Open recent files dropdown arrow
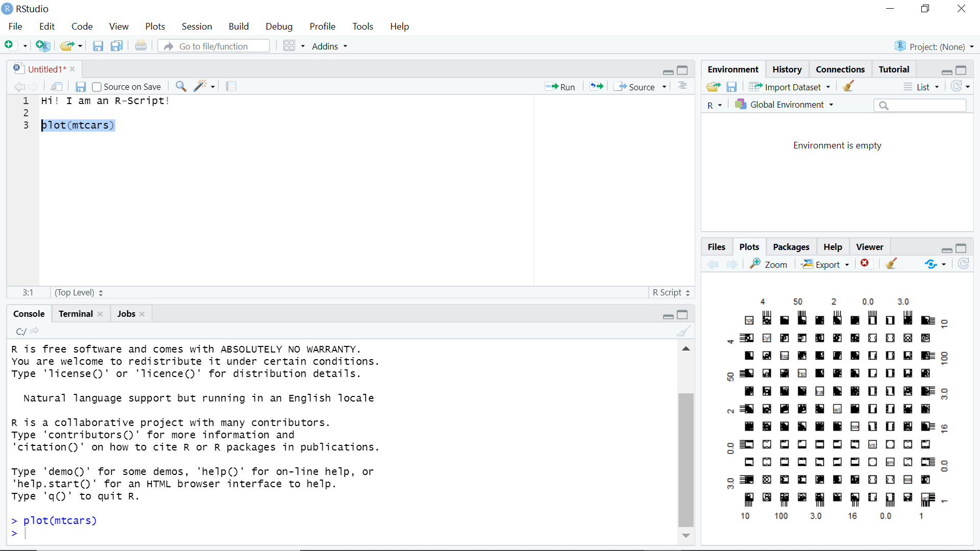Screen dimensions: 980x551 80,46
